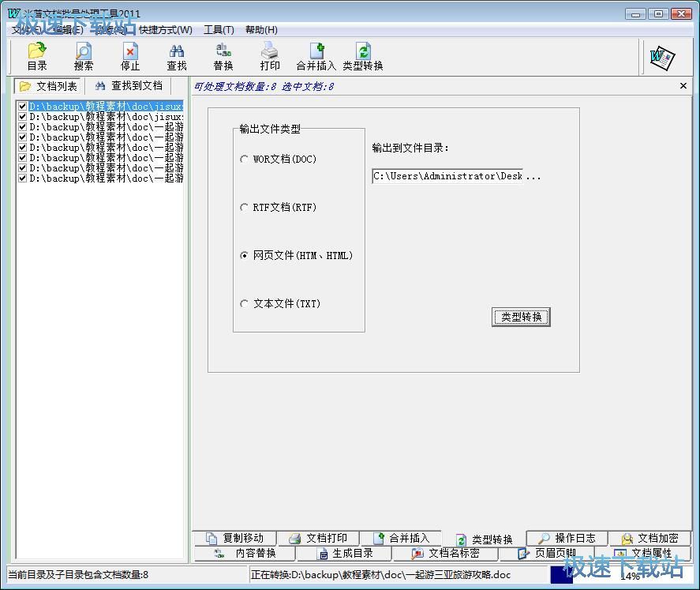This screenshot has width=700, height=590.
Task: Click the 类型转换 convert button in the panel
Action: click(x=521, y=317)
